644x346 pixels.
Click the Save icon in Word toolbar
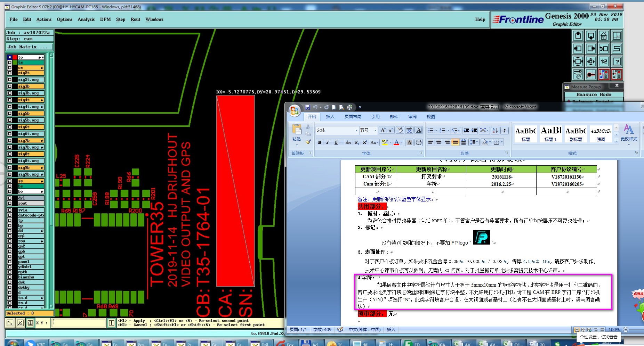[x=307, y=107]
